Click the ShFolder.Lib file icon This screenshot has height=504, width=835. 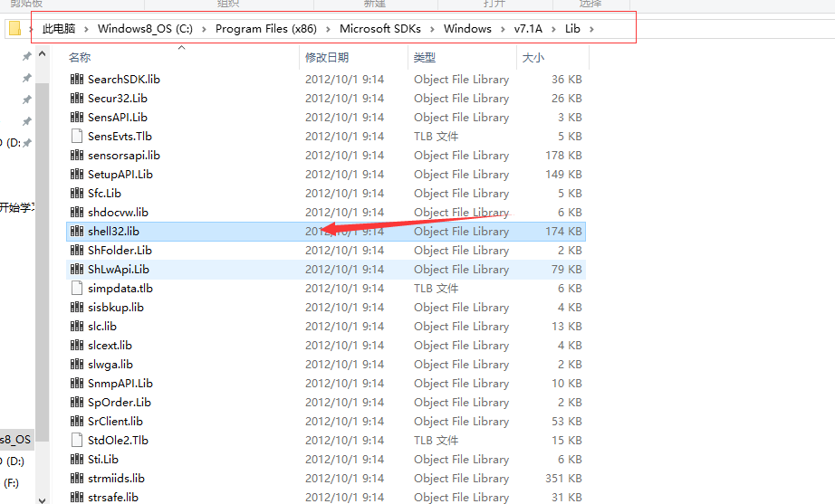click(x=77, y=250)
